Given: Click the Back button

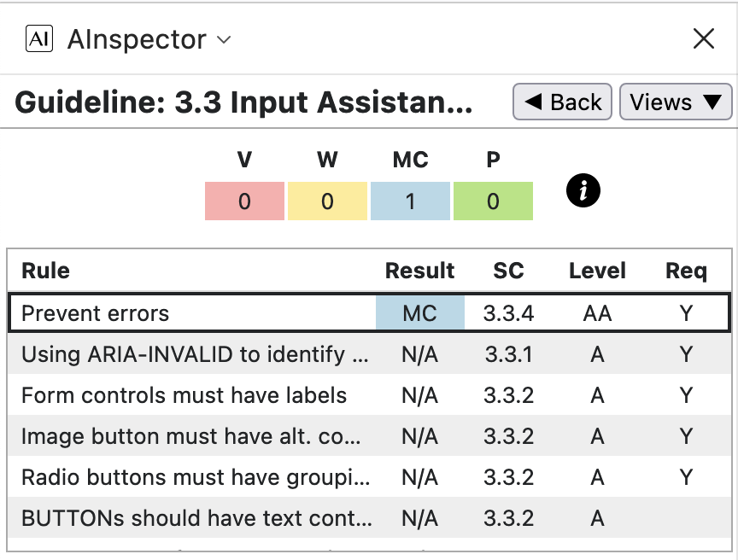Looking at the screenshot, I should coord(562,102).
